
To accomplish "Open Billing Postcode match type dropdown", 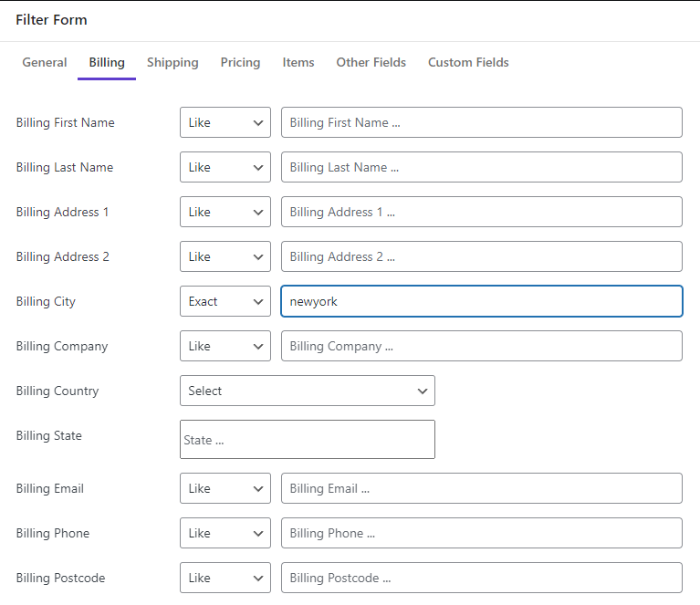I will [225, 578].
